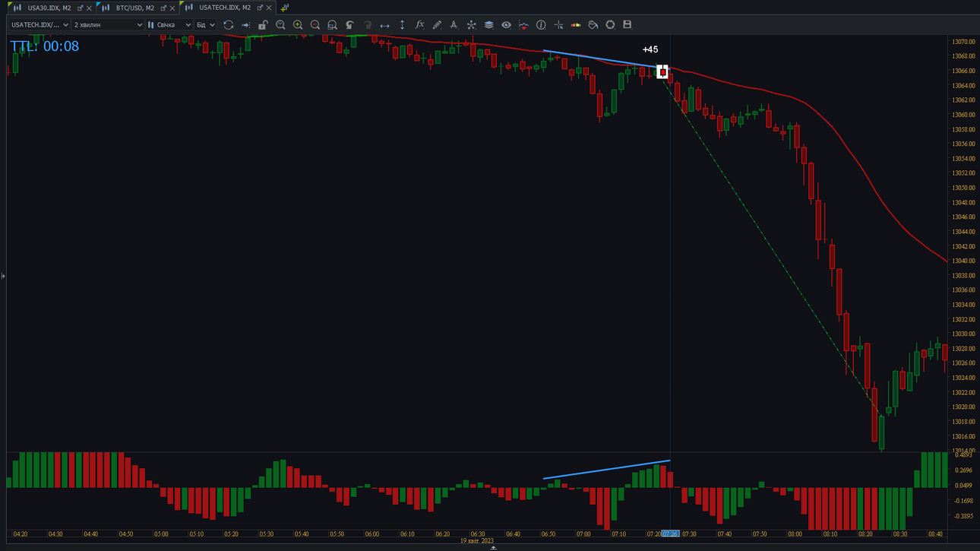Click the 04:20 time axis label
This screenshot has width=980, height=551.
click(x=21, y=534)
